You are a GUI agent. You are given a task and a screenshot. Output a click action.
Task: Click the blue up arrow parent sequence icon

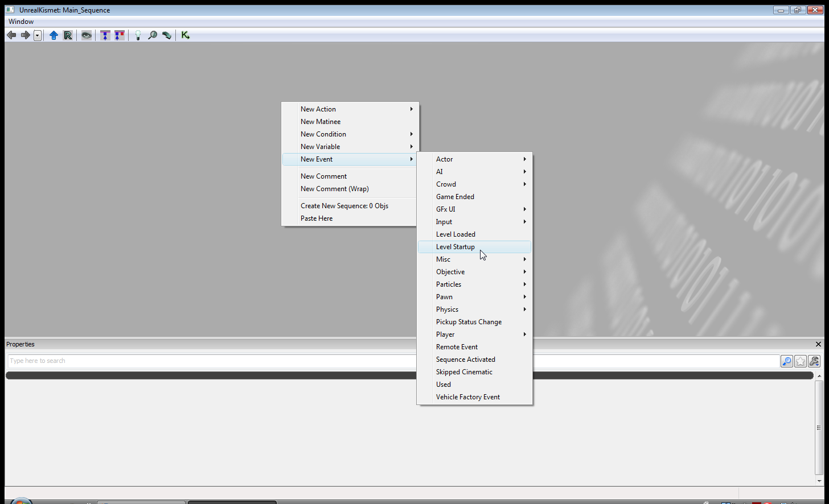[x=54, y=35]
